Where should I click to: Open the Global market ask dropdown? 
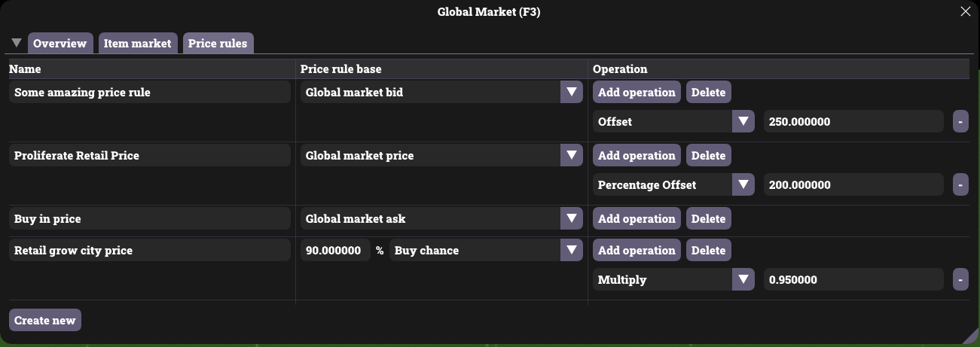(x=572, y=219)
